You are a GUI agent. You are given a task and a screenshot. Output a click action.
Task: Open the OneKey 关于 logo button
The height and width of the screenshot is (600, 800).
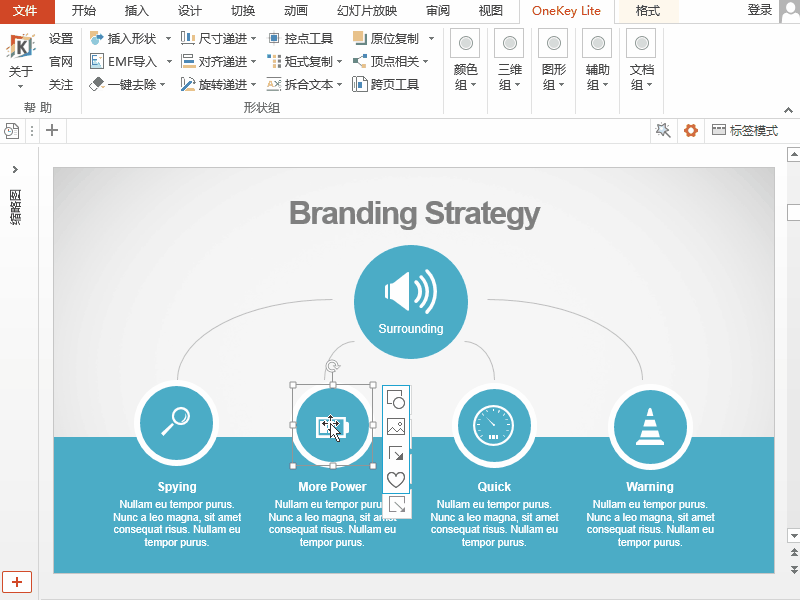pos(21,47)
